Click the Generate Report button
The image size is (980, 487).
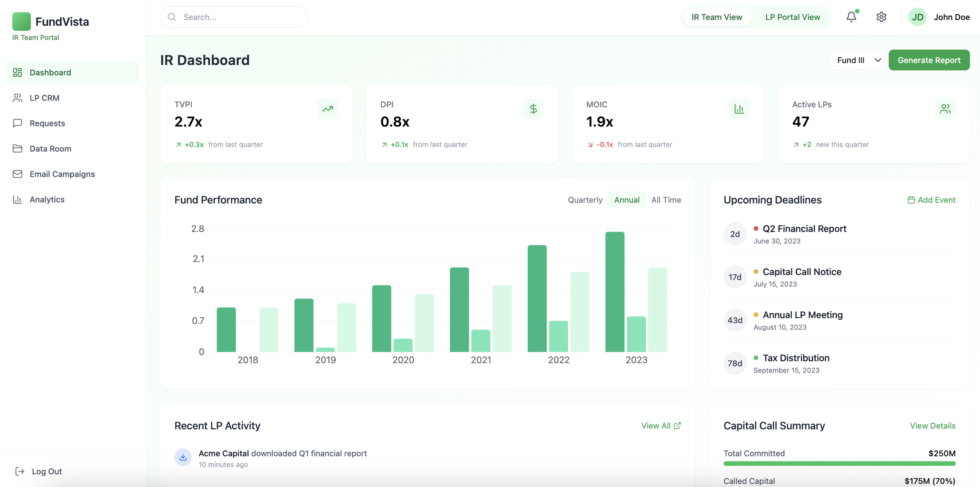[x=929, y=60]
